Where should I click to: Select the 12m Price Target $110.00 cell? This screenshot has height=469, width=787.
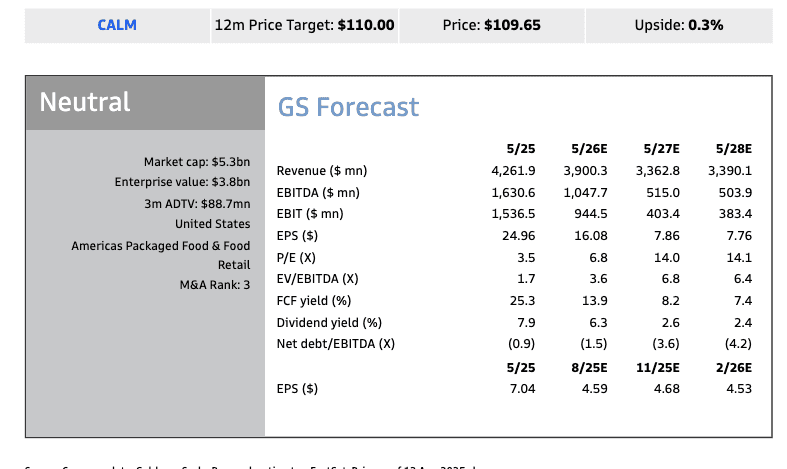point(304,25)
